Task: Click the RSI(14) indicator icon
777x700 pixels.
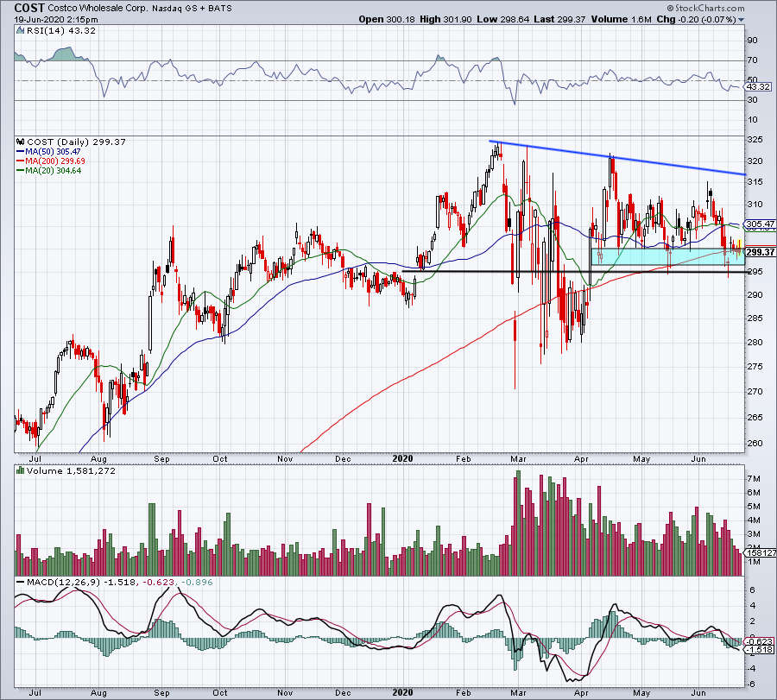Action: pyautogui.click(x=21, y=31)
